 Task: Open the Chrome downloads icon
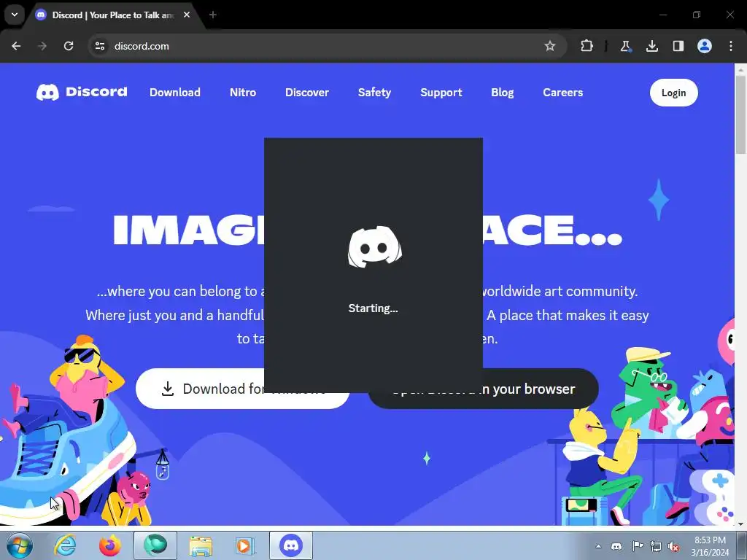(x=652, y=46)
